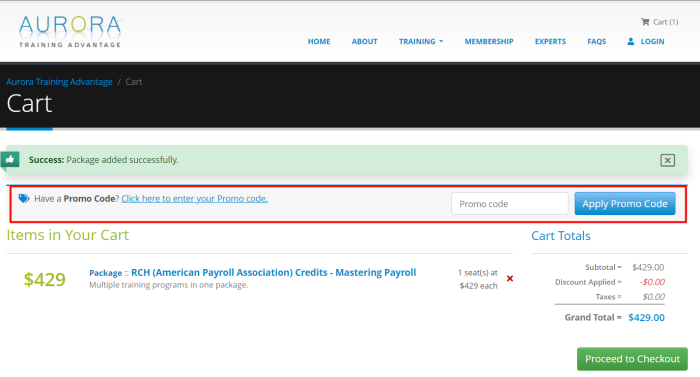Apply the promo code
This screenshot has height=377, width=700.
click(x=625, y=204)
